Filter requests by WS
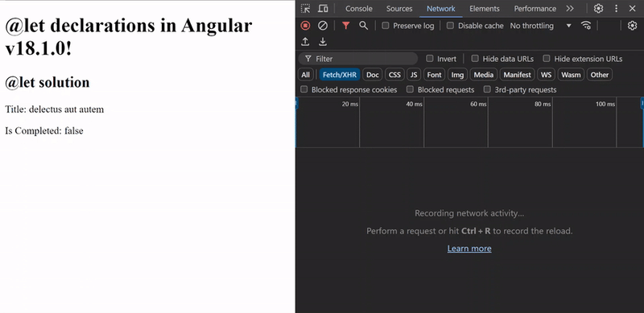 [547, 75]
